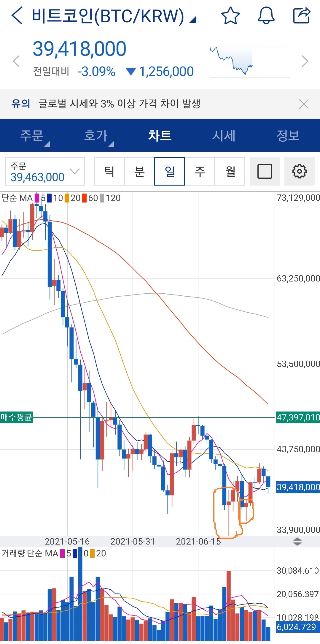
Task: Show next coin with right chevron
Action: pos(305,61)
